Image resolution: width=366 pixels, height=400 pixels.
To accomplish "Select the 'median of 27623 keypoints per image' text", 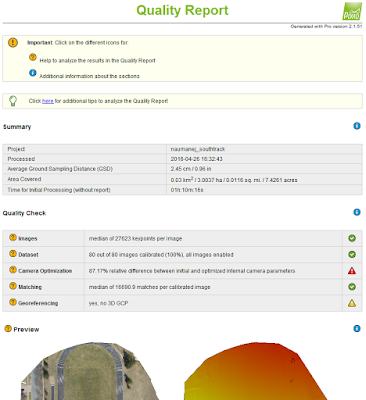I will pos(135,239).
